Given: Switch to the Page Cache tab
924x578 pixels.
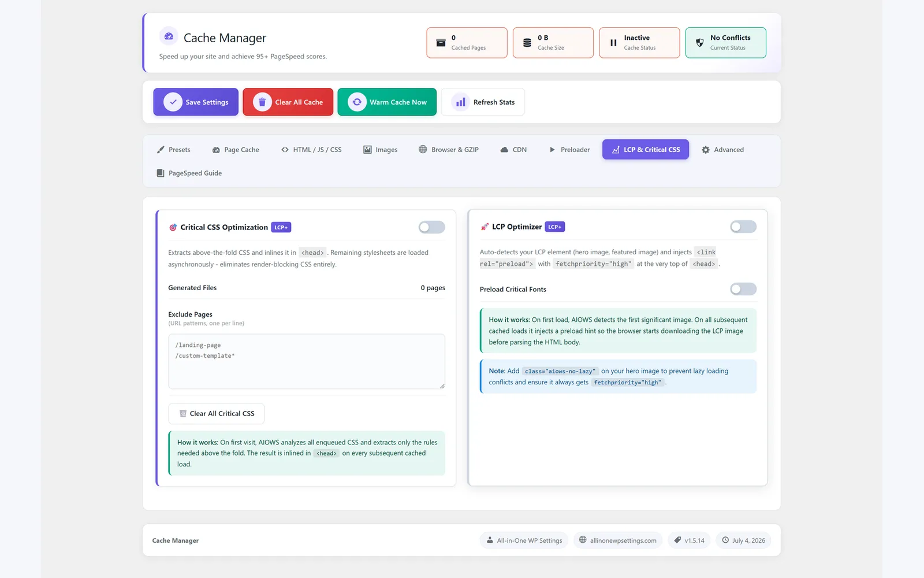Looking at the screenshot, I should click(x=236, y=150).
